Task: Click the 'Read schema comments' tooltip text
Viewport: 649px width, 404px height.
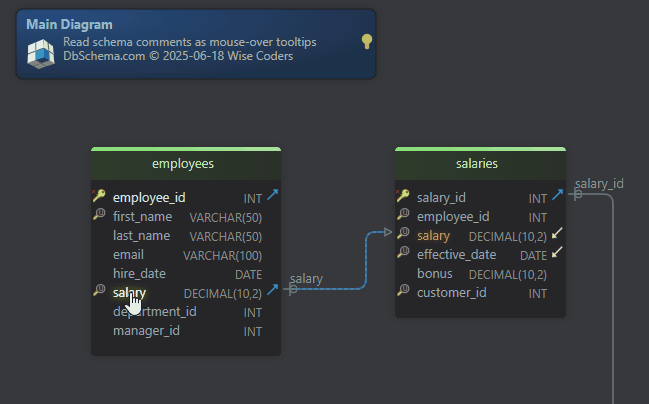Action: coord(190,42)
